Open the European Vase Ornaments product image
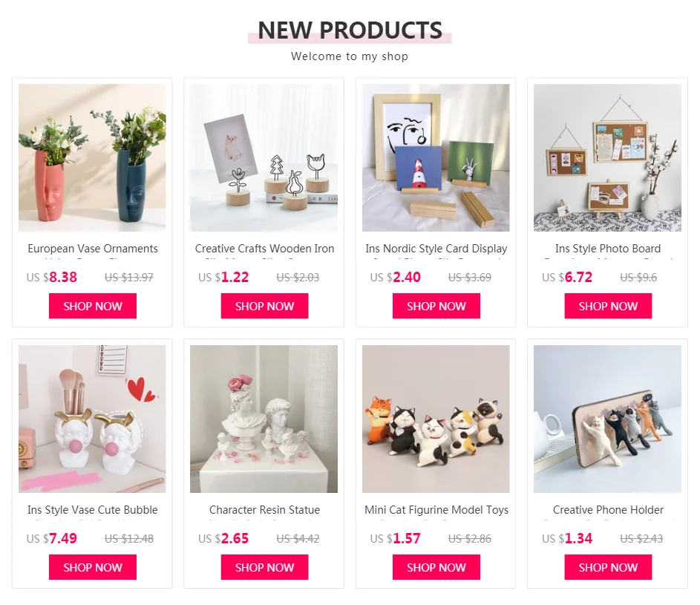700x605 pixels. [92, 157]
